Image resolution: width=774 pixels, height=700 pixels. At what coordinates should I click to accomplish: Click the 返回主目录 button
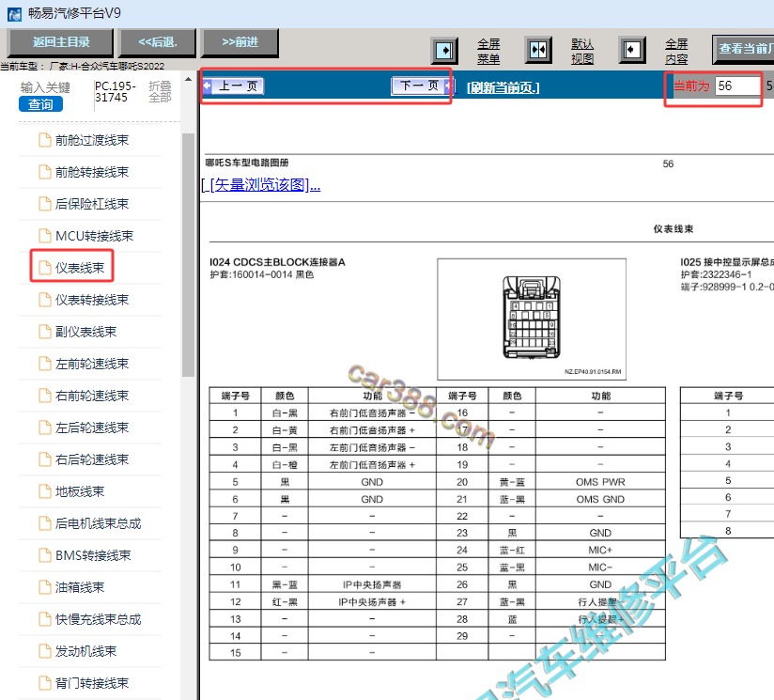pos(60,42)
